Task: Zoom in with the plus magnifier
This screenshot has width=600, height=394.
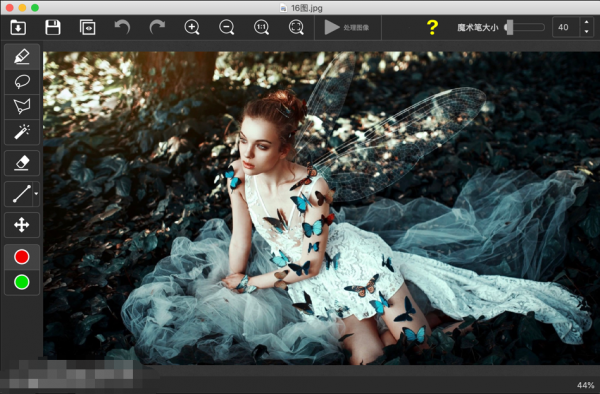Action: 192,28
